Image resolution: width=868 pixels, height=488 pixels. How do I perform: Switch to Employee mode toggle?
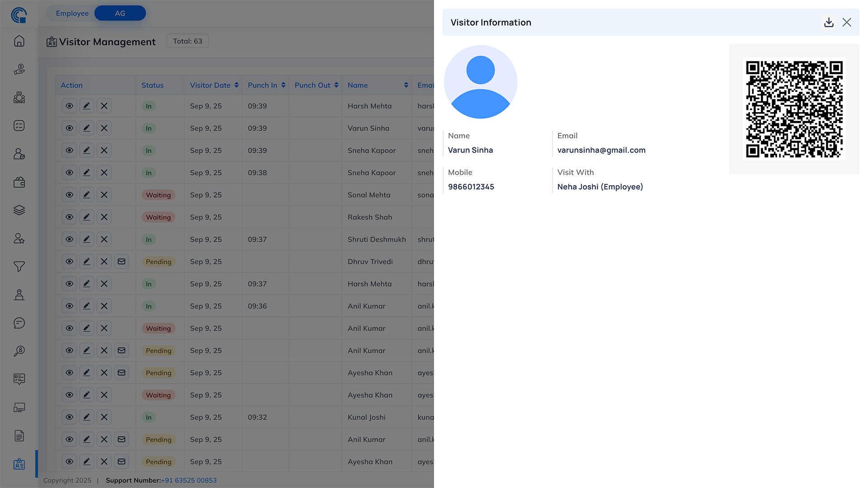click(72, 13)
